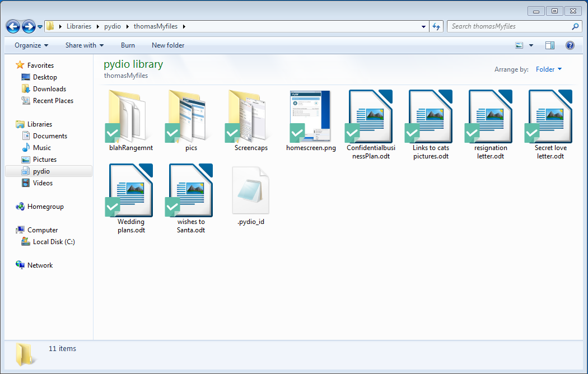Image resolution: width=588 pixels, height=374 pixels.
Task: Click the Burn toolbar button
Action: [x=128, y=45]
